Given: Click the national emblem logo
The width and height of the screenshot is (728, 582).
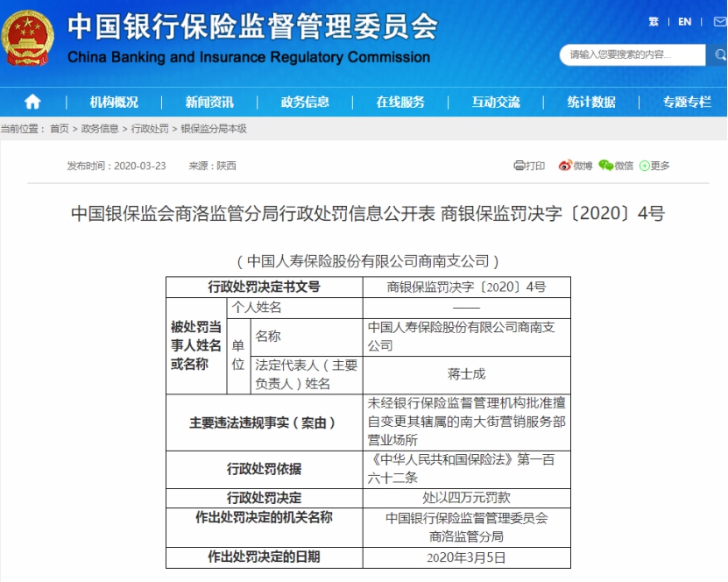Looking at the screenshot, I should (x=28, y=38).
